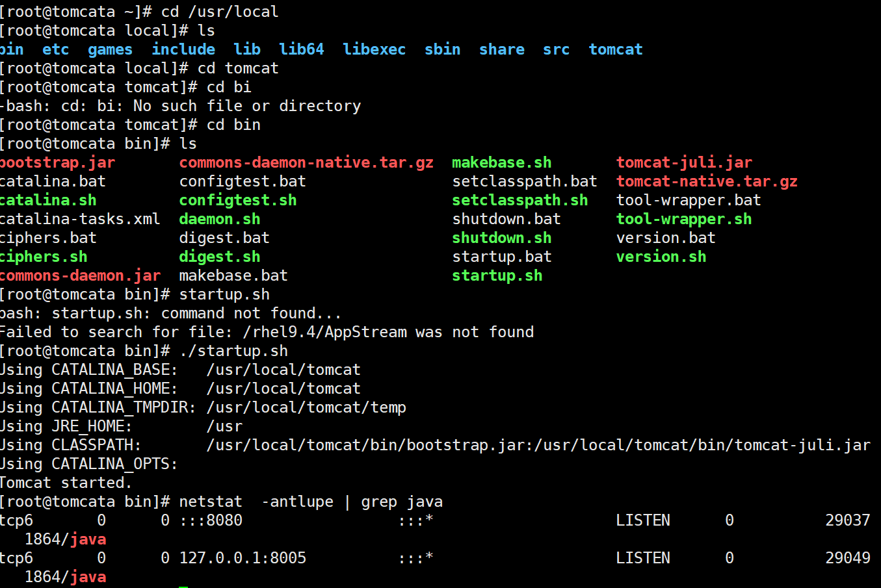Click the 'No such file or directory' error
Screen dimensions: 881x588
[x=247, y=106]
